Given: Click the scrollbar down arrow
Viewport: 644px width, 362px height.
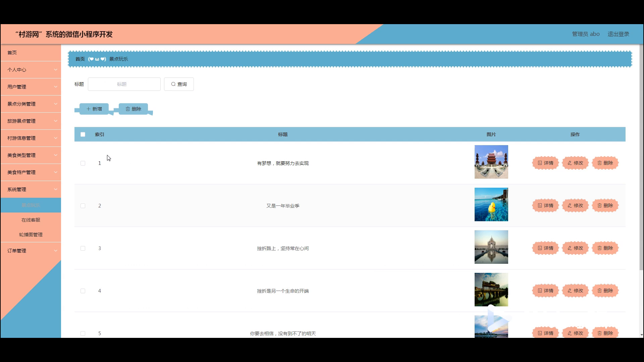Looking at the screenshot, I should click(642, 335).
